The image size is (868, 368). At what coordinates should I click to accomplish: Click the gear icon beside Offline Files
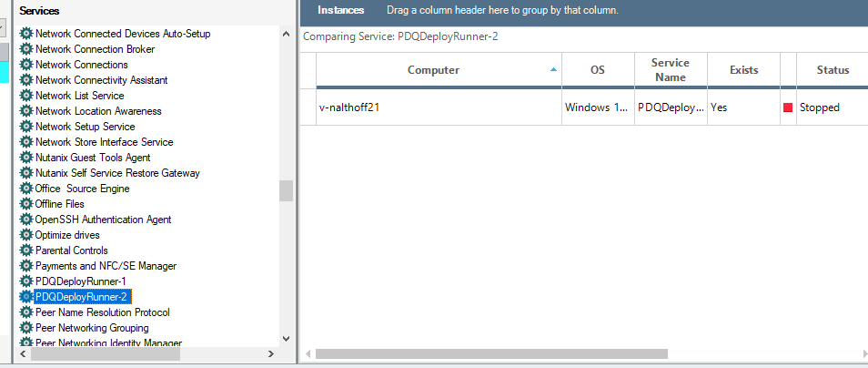pyautogui.click(x=26, y=204)
